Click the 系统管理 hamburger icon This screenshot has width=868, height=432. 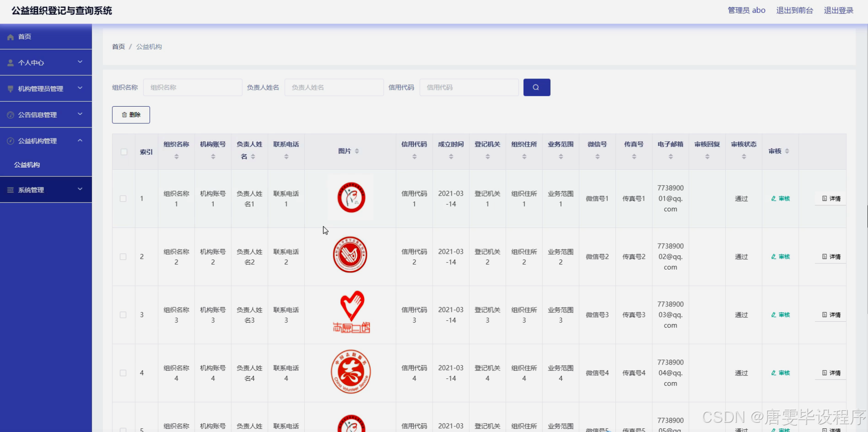(x=11, y=190)
